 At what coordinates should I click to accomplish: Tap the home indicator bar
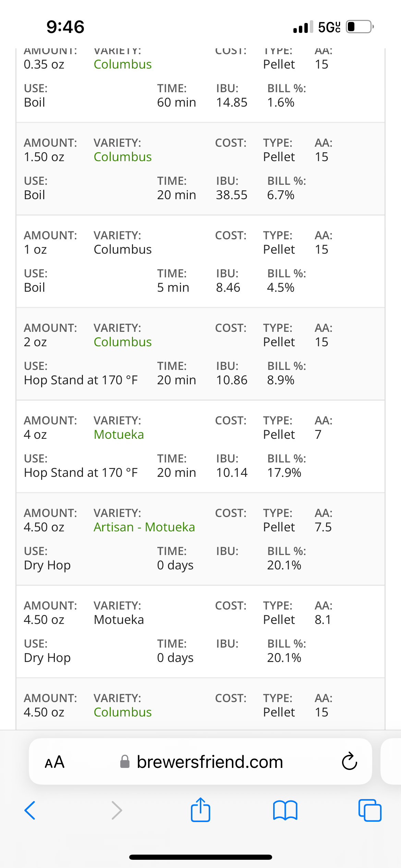coord(200,857)
